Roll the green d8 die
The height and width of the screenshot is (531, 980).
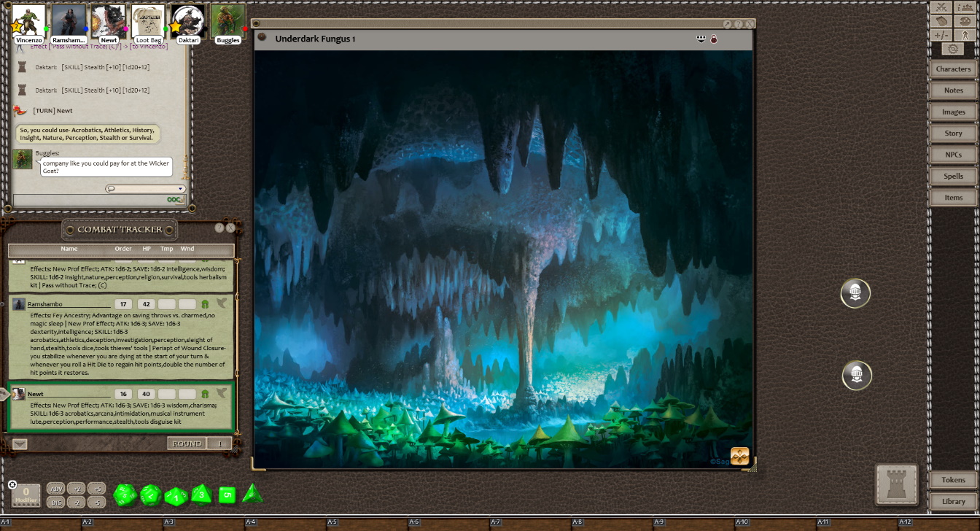[202, 495]
